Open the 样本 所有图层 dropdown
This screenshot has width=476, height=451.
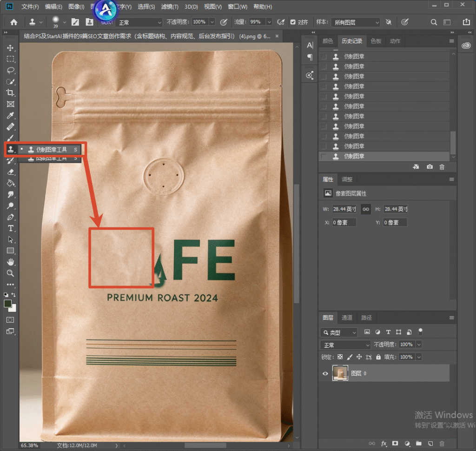(356, 22)
